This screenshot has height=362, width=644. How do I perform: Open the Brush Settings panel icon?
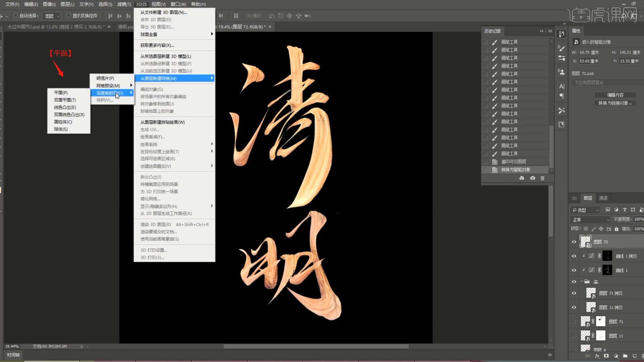pos(561,48)
